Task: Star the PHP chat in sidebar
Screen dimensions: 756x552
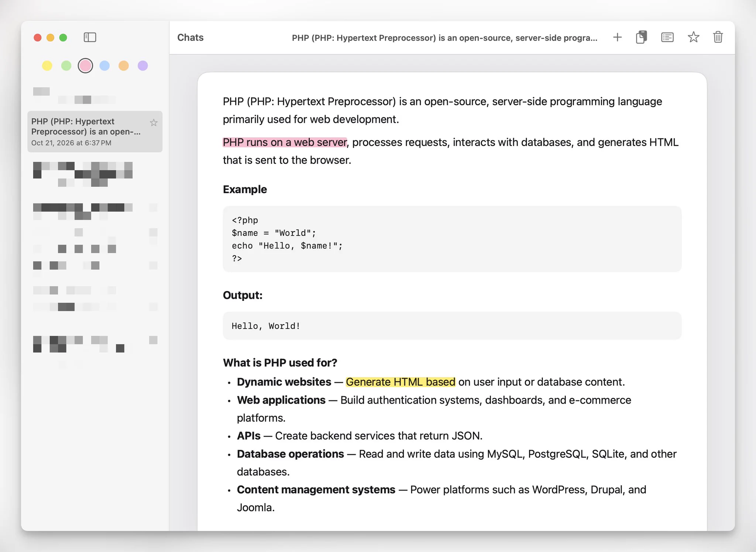Action: [154, 123]
